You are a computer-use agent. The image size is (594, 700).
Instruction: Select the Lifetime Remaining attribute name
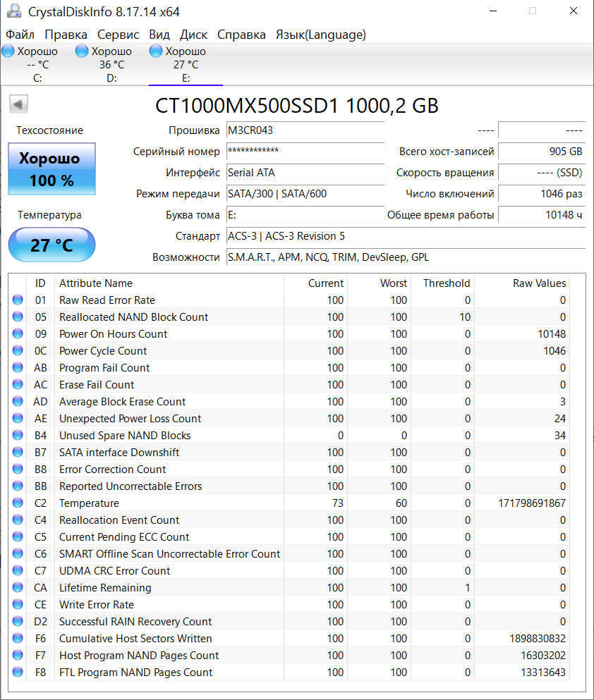105,587
